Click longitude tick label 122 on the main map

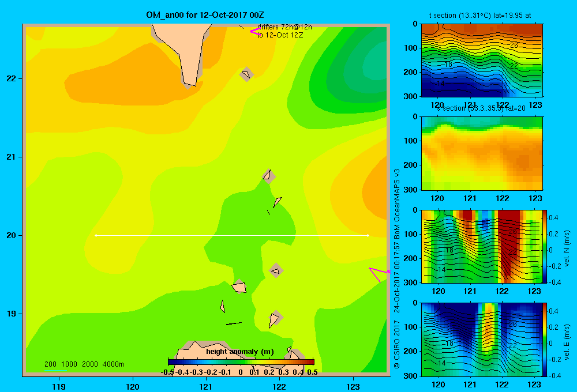(279, 386)
